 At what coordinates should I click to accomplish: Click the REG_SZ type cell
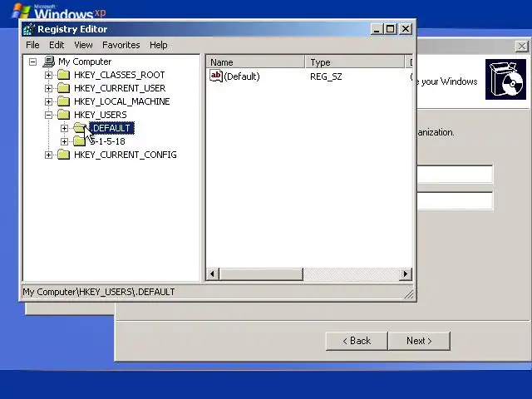pyautogui.click(x=326, y=76)
